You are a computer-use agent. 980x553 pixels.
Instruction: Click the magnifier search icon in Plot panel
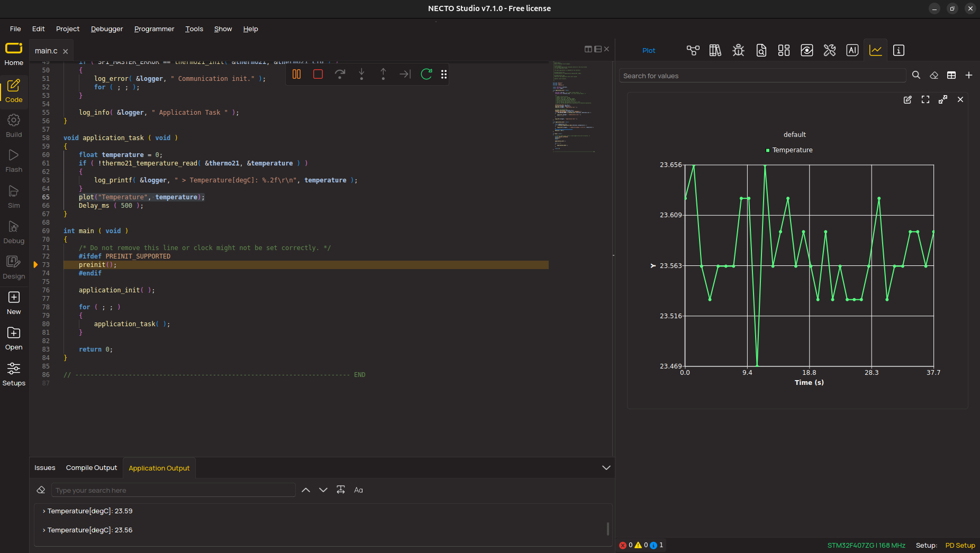click(916, 76)
